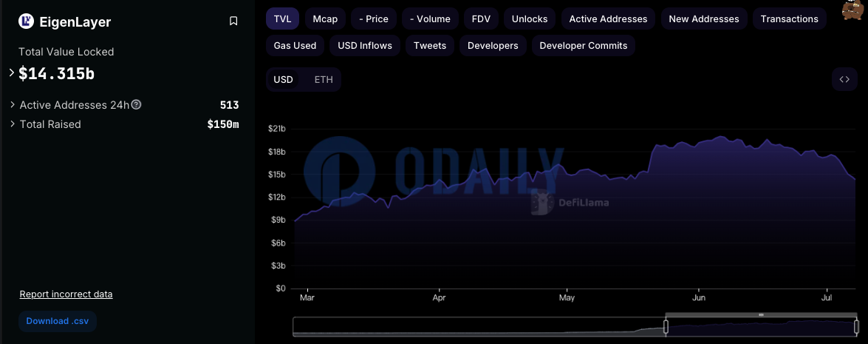Viewport: 868px width, 344px height.
Task: Toggle the USD Inflows chart metric
Action: [365, 45]
